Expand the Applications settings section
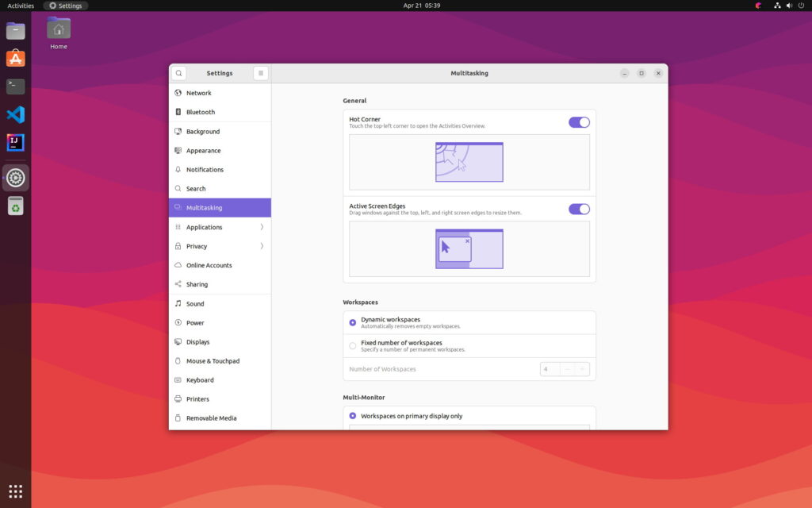 [x=220, y=227]
